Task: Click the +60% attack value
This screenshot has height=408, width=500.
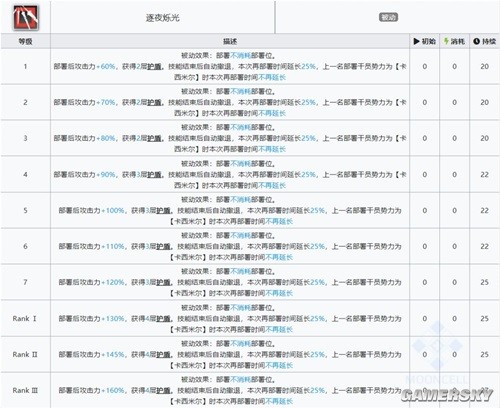Action: 106,67
